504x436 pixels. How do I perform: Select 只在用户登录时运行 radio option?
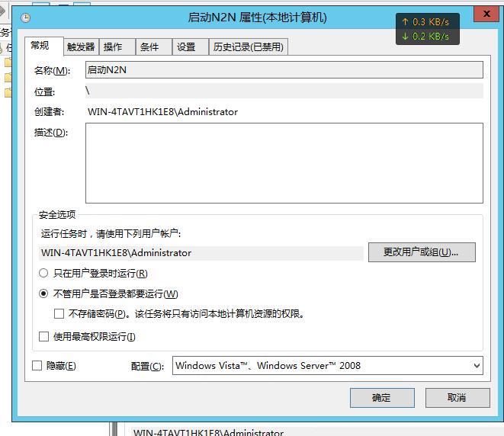pos(43,273)
